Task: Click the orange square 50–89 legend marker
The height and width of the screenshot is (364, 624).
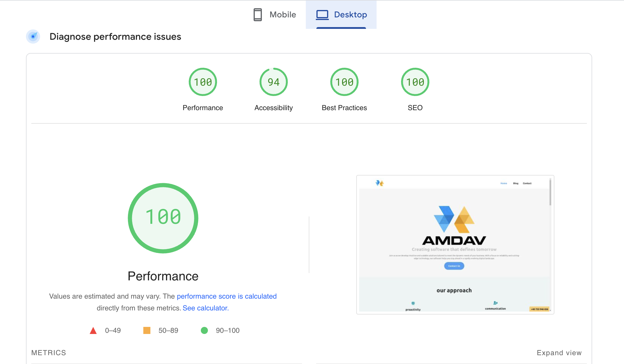Action: click(147, 330)
